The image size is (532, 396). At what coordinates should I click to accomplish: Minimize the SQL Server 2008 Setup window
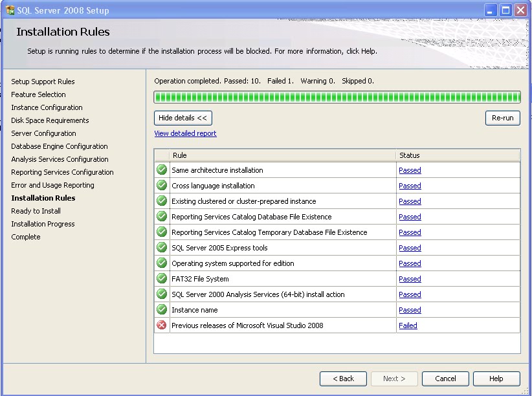point(490,10)
